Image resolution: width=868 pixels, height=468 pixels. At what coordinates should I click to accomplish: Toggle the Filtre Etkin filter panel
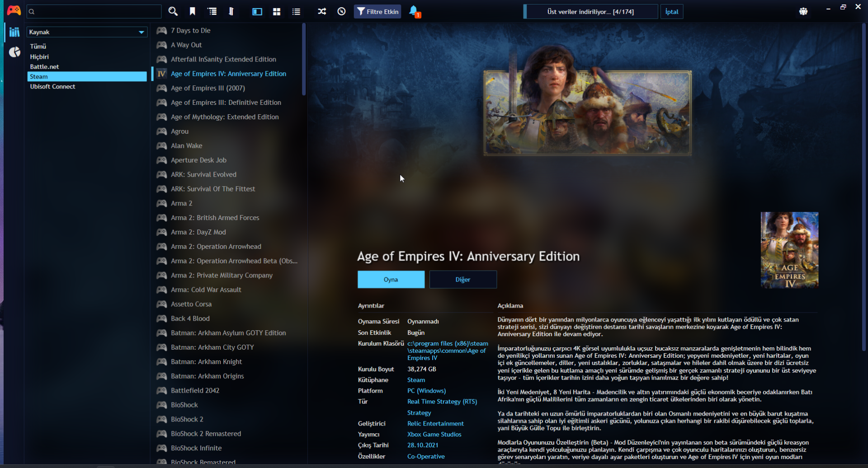click(377, 11)
